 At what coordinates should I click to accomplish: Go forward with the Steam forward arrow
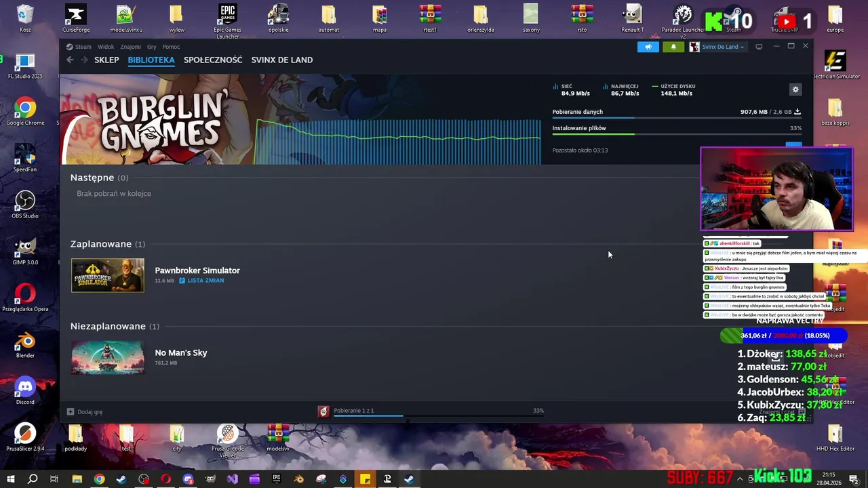[85, 60]
